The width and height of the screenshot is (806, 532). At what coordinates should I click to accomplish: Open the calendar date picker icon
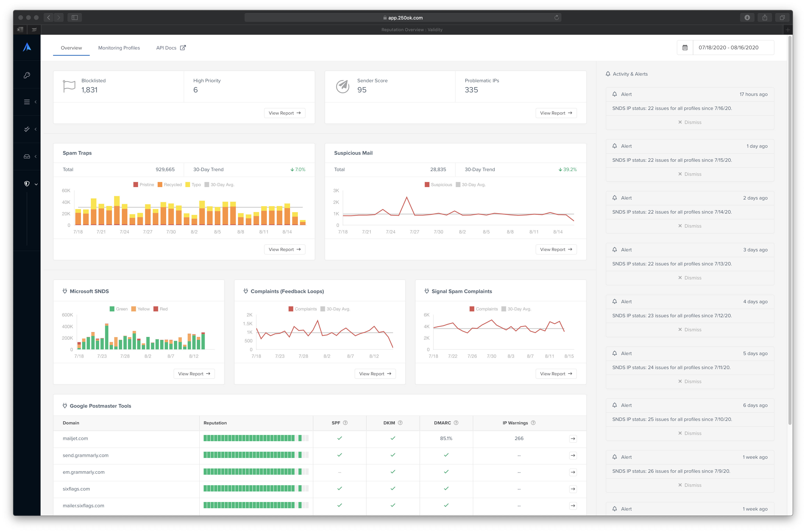685,48
